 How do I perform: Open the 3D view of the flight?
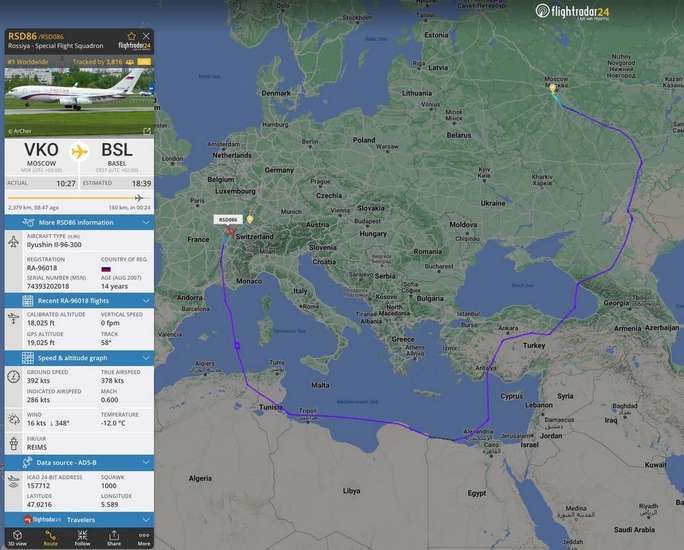(18, 537)
